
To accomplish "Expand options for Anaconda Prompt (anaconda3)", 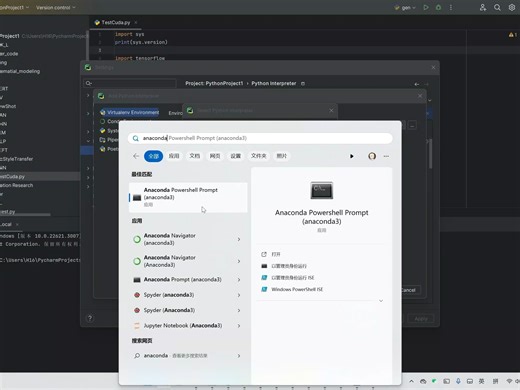I will click(x=239, y=280).
